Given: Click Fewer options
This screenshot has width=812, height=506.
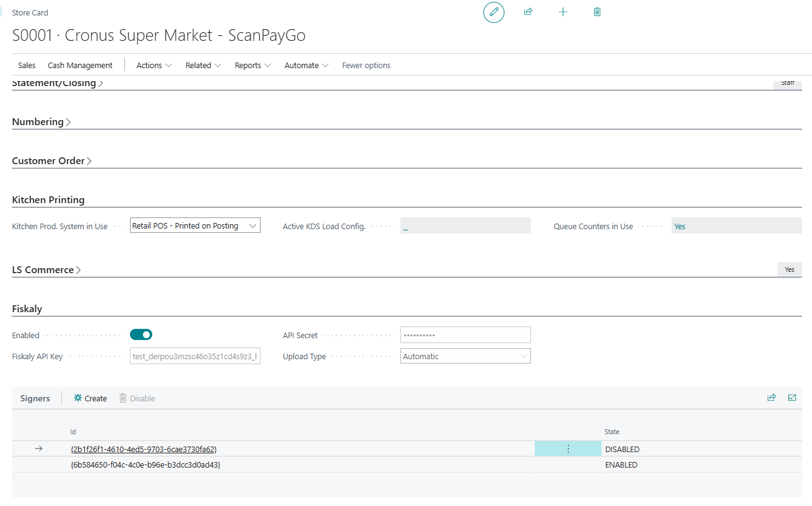Looking at the screenshot, I should (x=366, y=65).
